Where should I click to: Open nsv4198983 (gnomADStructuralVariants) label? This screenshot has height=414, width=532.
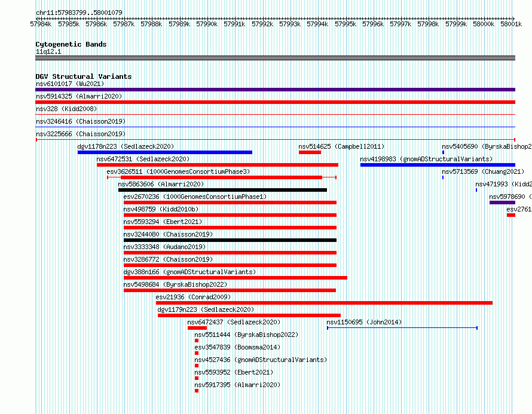coord(426,159)
